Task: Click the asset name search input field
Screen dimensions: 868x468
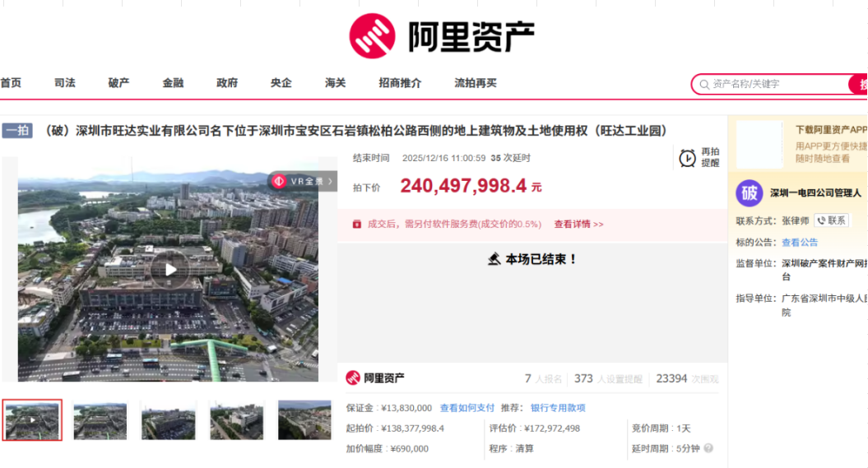Action: [x=773, y=84]
